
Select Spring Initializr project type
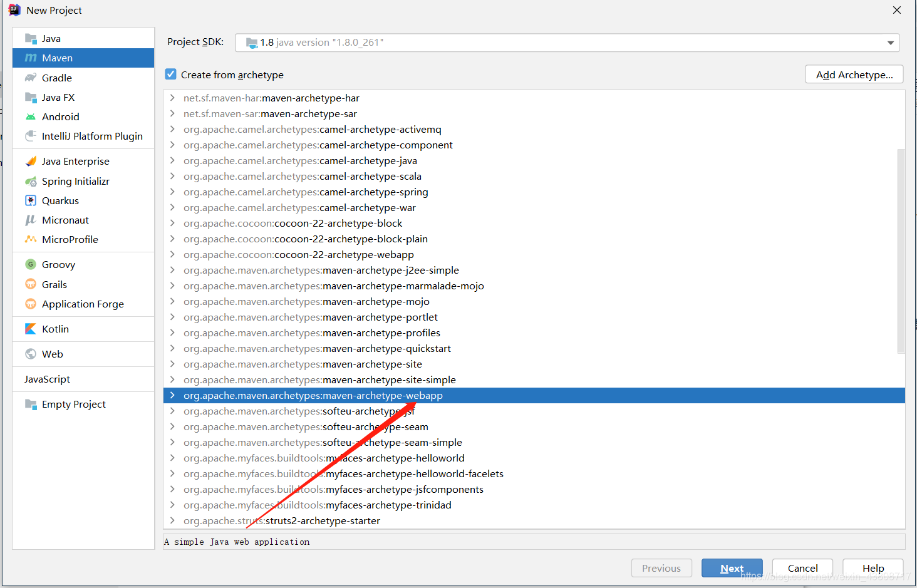point(83,181)
